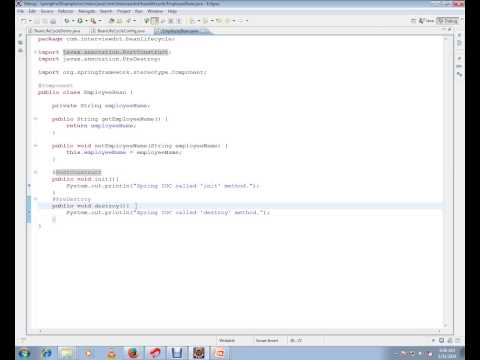The image size is (480, 360).
Task: Click the Run External Tools icon
Action: (x=94, y=21)
